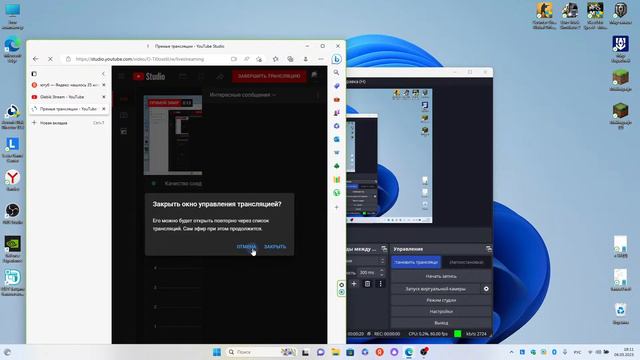
Task: Open Edge from the taskbar
Action: pyautogui.click(x=409, y=352)
